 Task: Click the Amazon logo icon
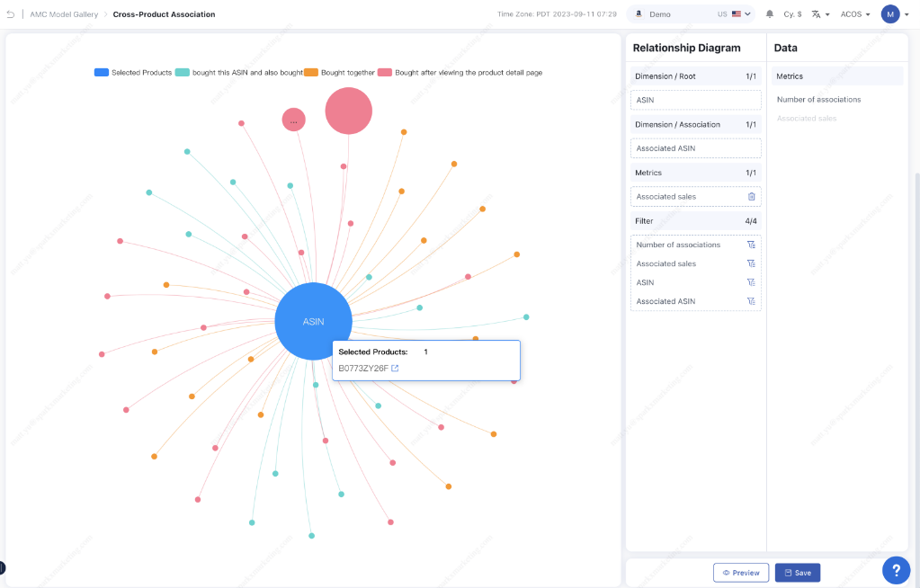click(x=639, y=14)
